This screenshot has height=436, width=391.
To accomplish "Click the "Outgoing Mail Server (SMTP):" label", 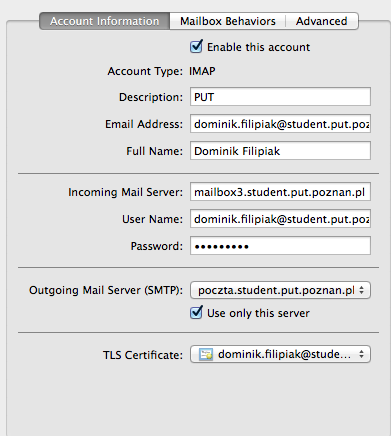I will pyautogui.click(x=106, y=290).
